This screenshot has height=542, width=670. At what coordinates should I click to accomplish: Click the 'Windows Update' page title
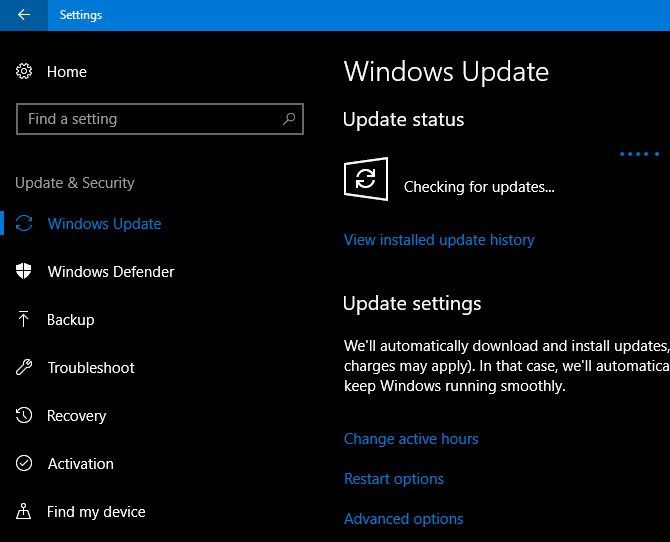[446, 71]
